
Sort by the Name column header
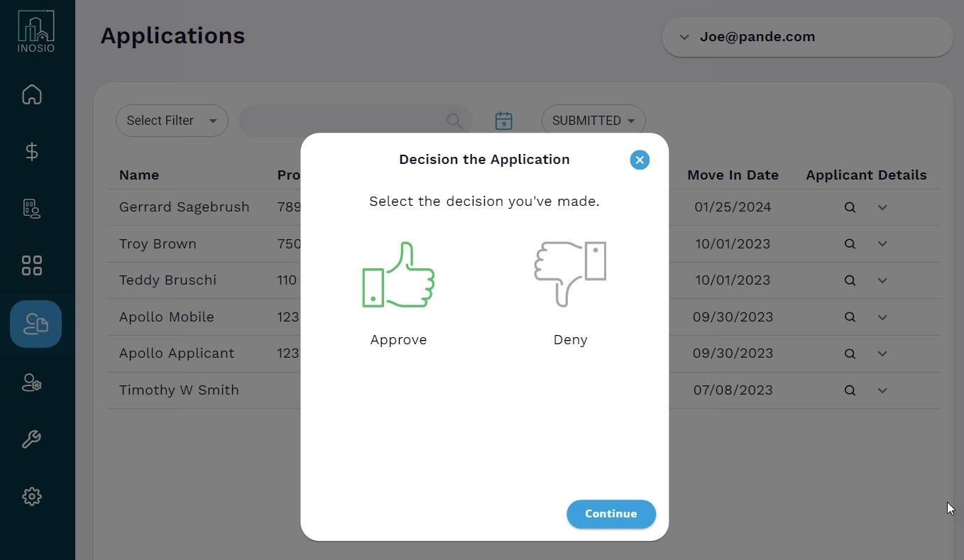[139, 175]
